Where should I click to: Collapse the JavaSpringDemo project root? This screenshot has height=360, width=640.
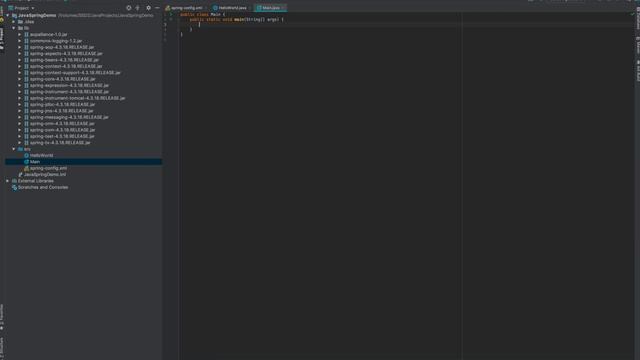pyautogui.click(x=8, y=15)
